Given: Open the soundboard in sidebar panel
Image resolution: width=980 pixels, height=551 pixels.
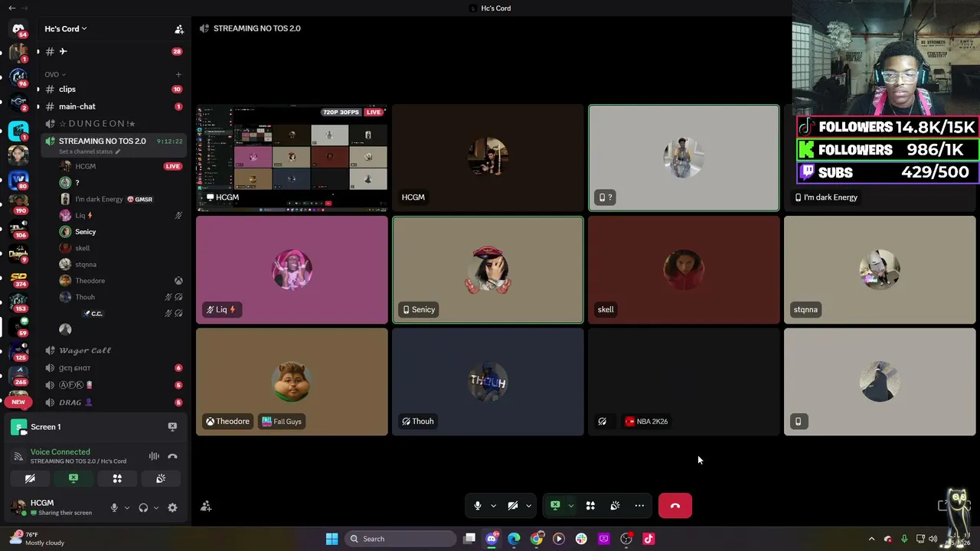Looking at the screenshot, I should [x=161, y=478].
